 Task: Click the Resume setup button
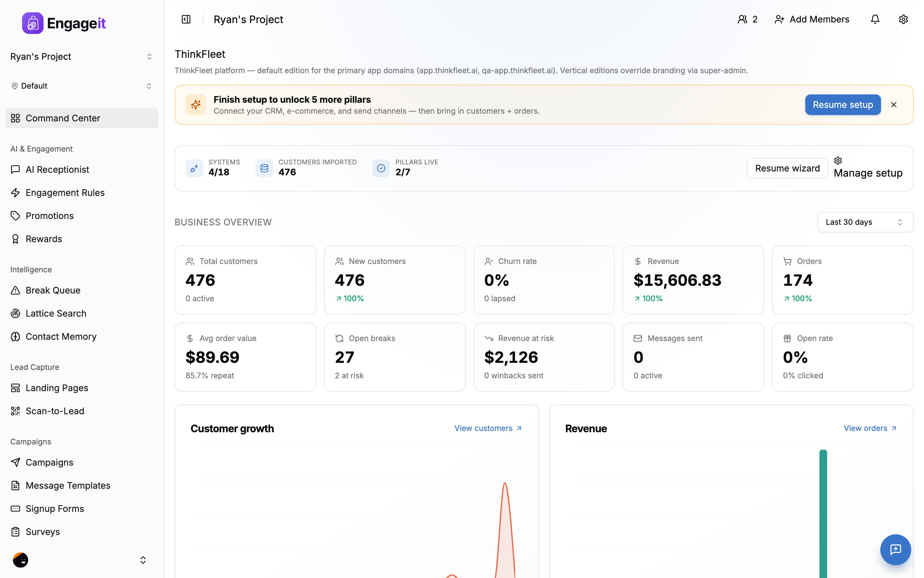tap(843, 105)
